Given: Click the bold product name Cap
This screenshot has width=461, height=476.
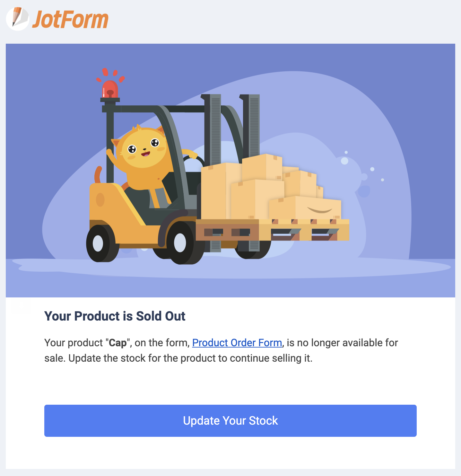Looking at the screenshot, I should coord(117,343).
